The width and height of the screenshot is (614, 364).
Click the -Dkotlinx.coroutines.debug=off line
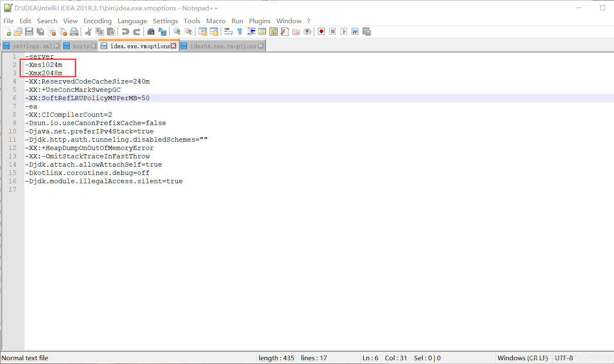coord(87,173)
